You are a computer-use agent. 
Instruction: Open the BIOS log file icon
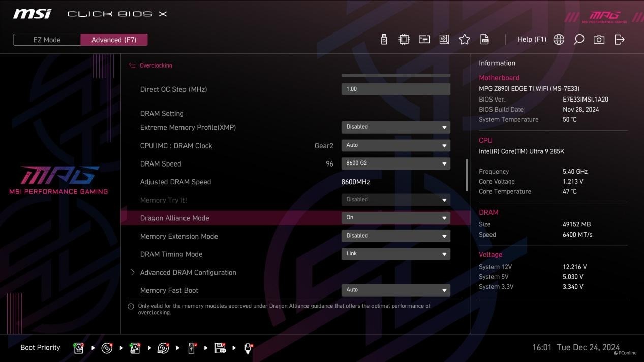pos(485,39)
